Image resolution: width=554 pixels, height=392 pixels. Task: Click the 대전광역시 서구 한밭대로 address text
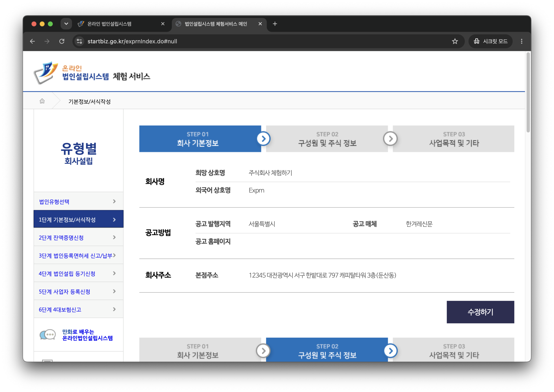pos(322,275)
